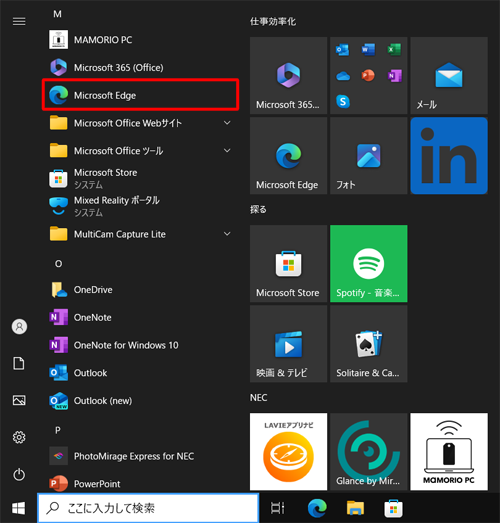Open Skype icon in Office tile folder
Image resolution: width=500 pixels, height=523 pixels.
tap(343, 101)
